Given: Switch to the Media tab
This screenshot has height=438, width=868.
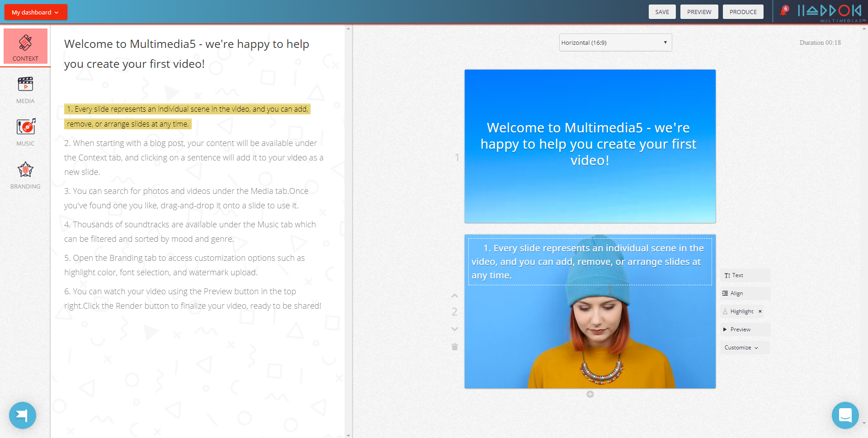Looking at the screenshot, I should click(25, 89).
